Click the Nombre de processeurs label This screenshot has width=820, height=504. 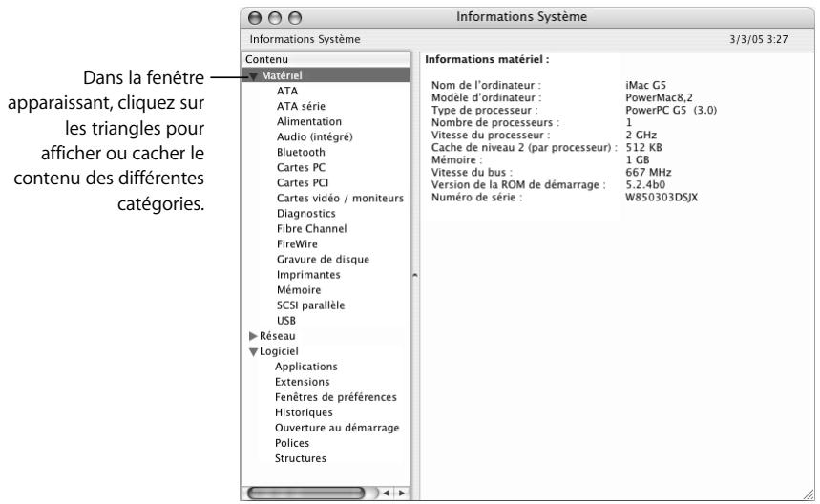tap(494, 123)
